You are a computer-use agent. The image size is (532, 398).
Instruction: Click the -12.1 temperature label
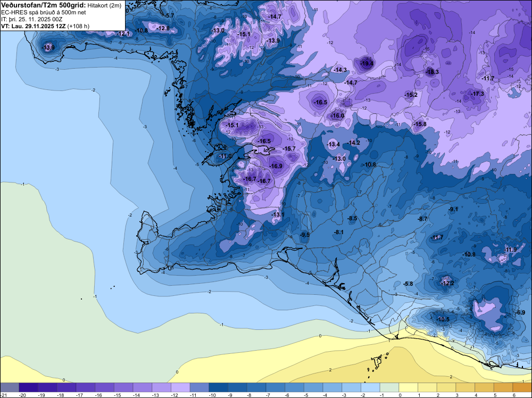click(123, 34)
